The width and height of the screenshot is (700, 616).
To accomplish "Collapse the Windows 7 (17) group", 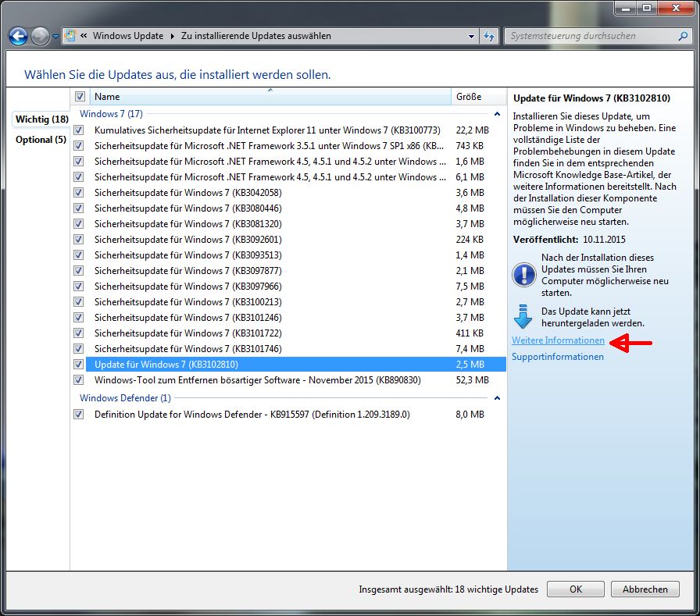I will pyautogui.click(x=498, y=114).
